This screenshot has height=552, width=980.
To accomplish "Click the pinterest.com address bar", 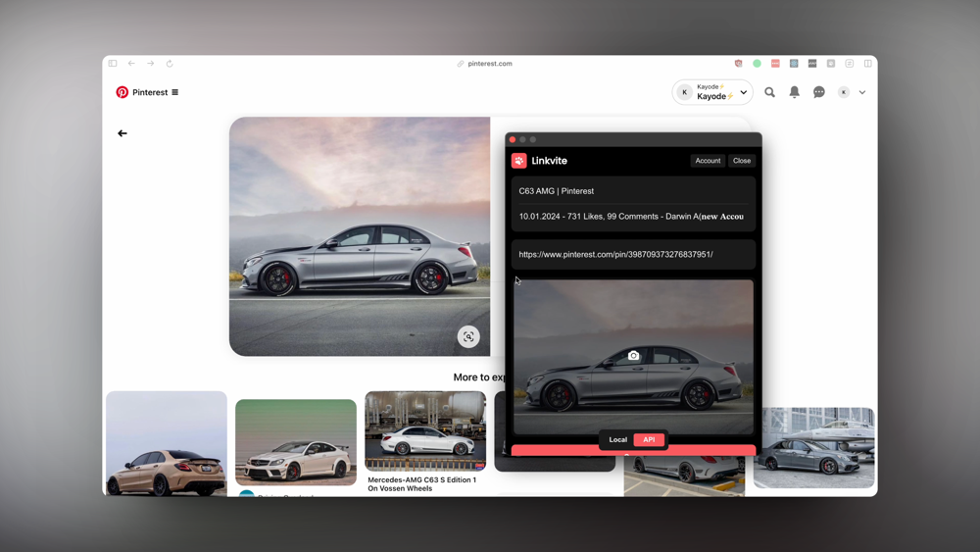I will pyautogui.click(x=484, y=63).
